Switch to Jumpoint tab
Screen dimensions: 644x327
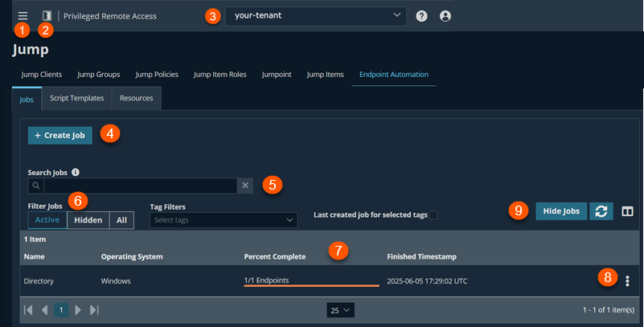click(277, 74)
